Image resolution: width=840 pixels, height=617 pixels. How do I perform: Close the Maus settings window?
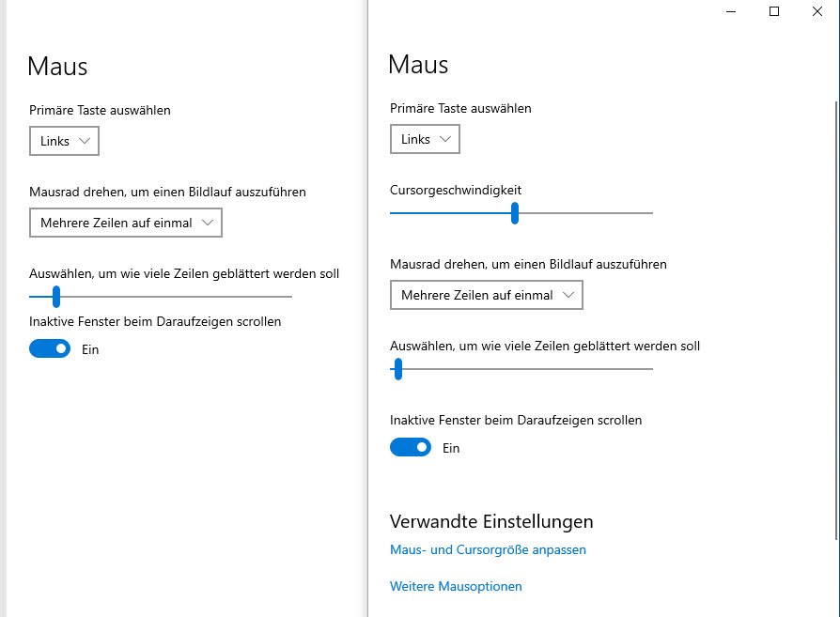817,12
